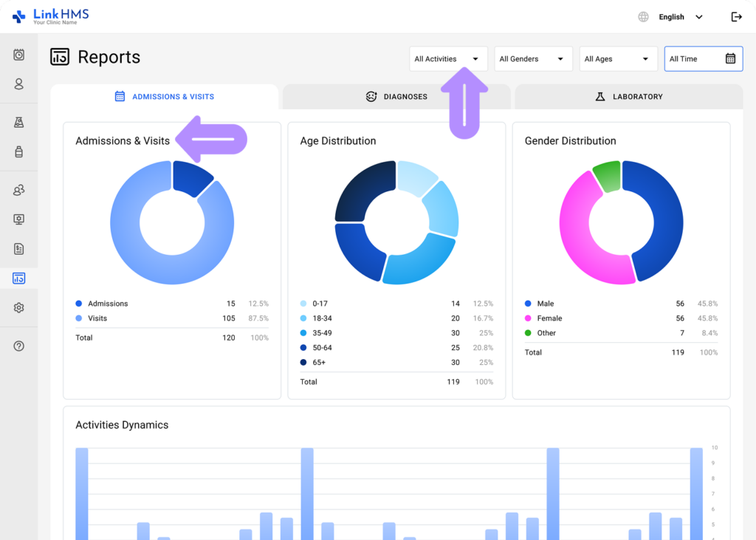Select the patients icon in the sidebar
Viewport: 756px width, 540px height.
pos(18,84)
